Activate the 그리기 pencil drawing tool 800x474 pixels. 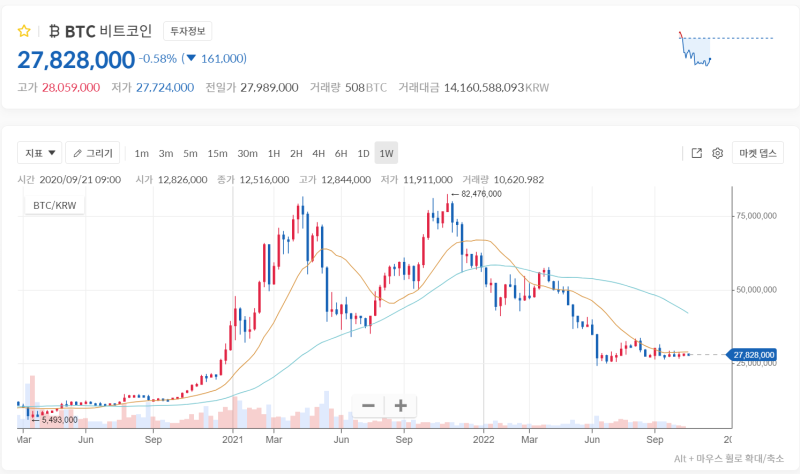[93, 153]
